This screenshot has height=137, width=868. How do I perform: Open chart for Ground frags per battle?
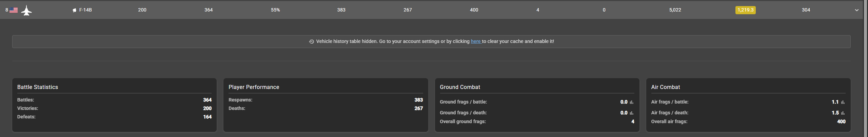631,102
